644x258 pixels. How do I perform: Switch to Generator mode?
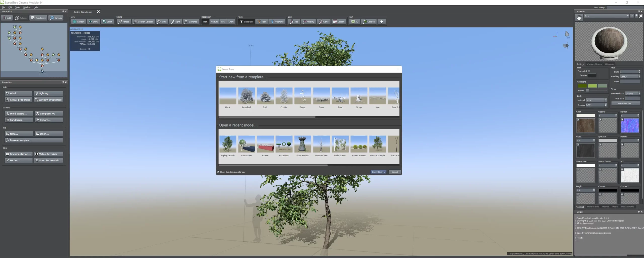[246, 22]
